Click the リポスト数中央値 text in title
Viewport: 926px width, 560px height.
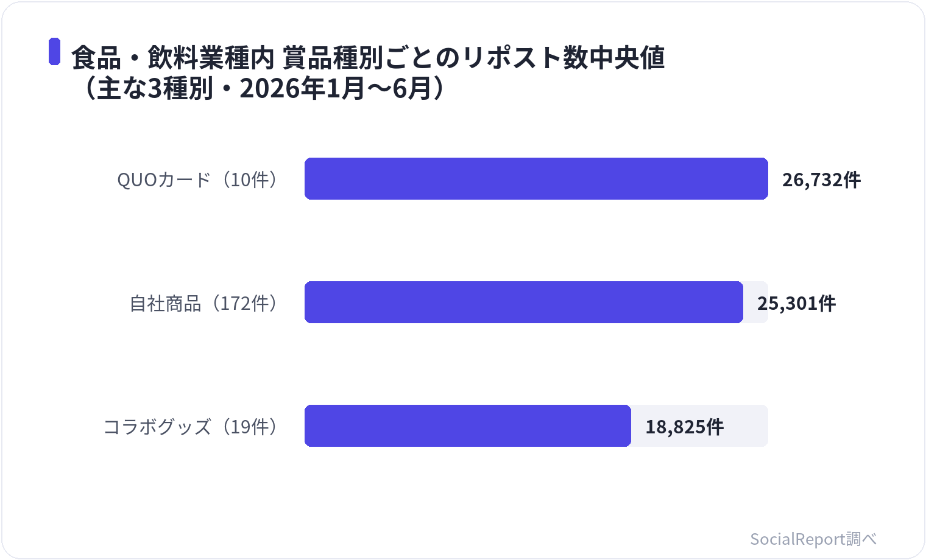[x=564, y=58]
